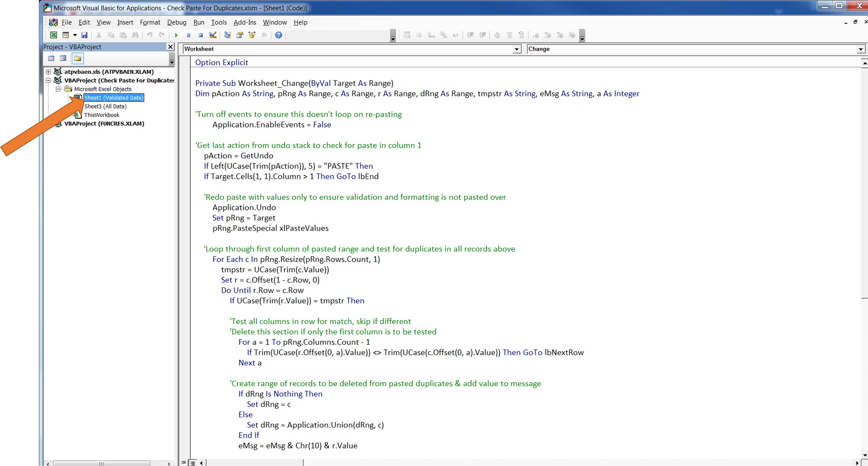Collapse VBAProject Check Paste For Duplicates node
The image size is (868, 466).
click(x=48, y=80)
